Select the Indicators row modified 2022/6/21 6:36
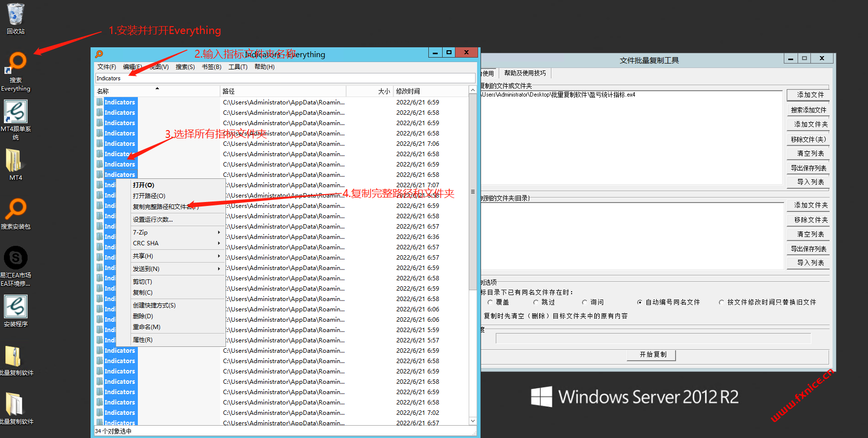Viewport: 868px width, 438px height. click(x=282, y=237)
